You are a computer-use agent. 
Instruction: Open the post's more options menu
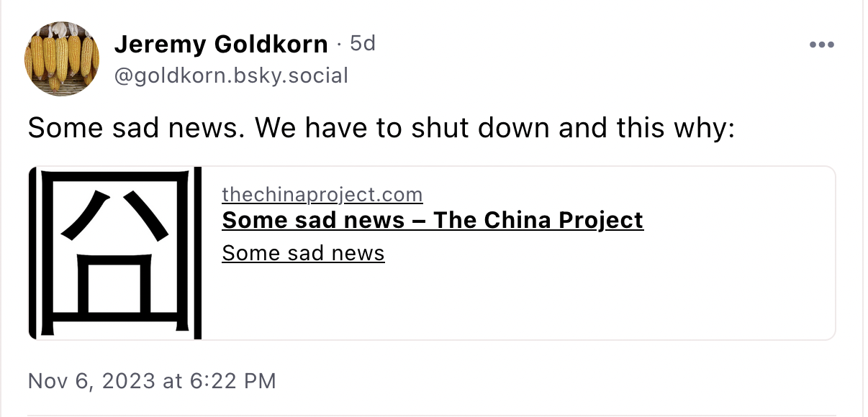tap(821, 45)
